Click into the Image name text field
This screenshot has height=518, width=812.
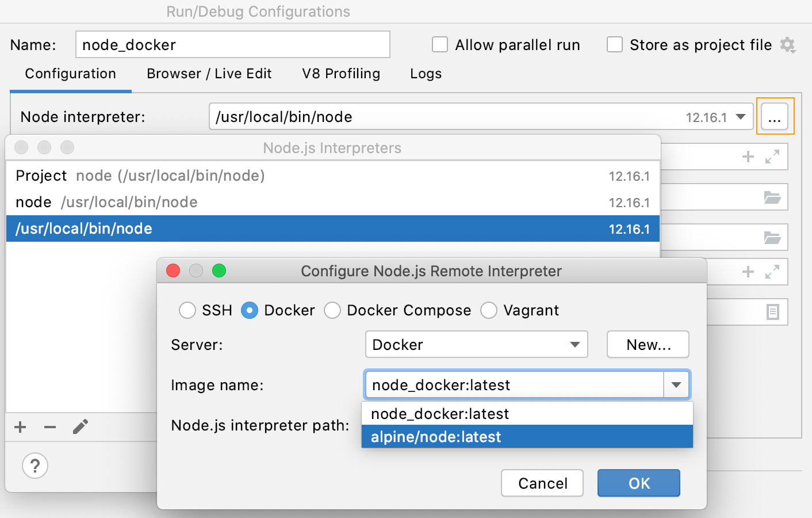tap(515, 384)
